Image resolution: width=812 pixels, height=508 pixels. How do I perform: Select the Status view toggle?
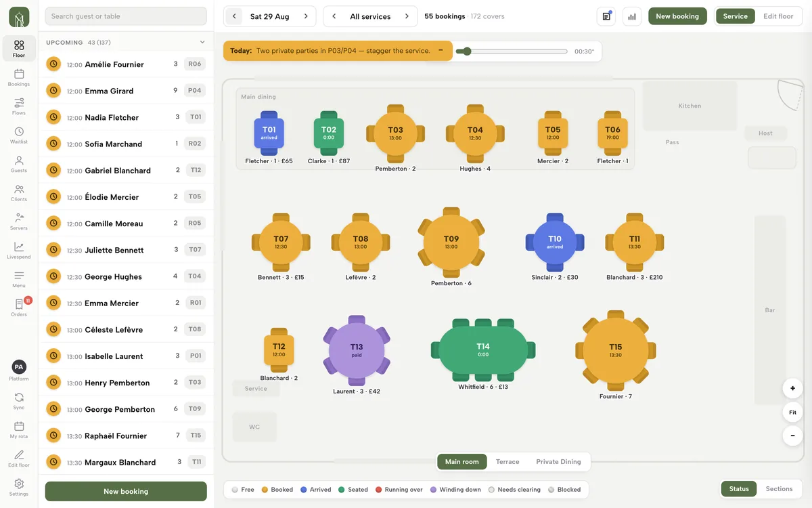point(739,489)
